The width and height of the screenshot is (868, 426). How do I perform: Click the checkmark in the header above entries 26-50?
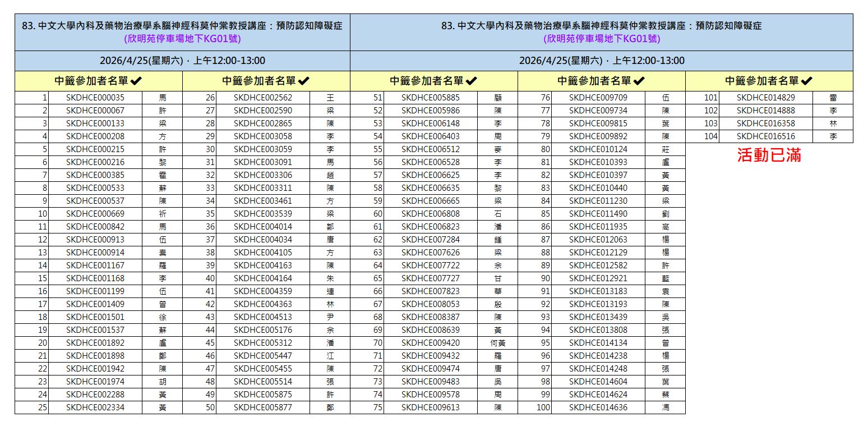coord(304,81)
